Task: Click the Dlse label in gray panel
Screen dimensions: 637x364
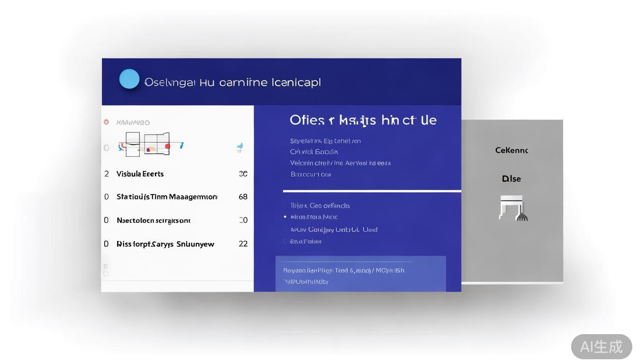Action: pos(511,179)
